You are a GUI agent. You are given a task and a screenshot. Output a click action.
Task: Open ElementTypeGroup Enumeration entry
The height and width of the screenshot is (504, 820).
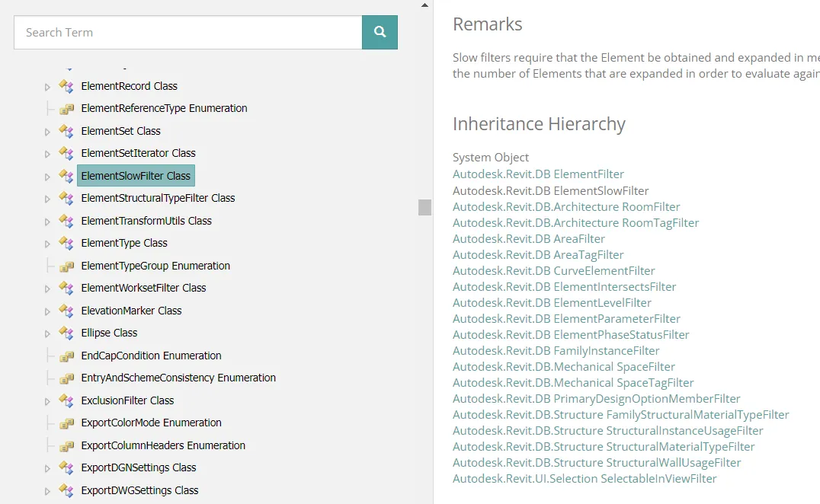tap(155, 266)
